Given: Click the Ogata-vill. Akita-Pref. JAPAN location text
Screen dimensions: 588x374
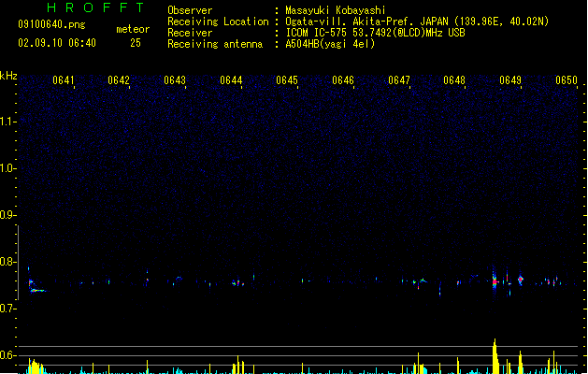Looking at the screenshot, I should coord(417,22).
